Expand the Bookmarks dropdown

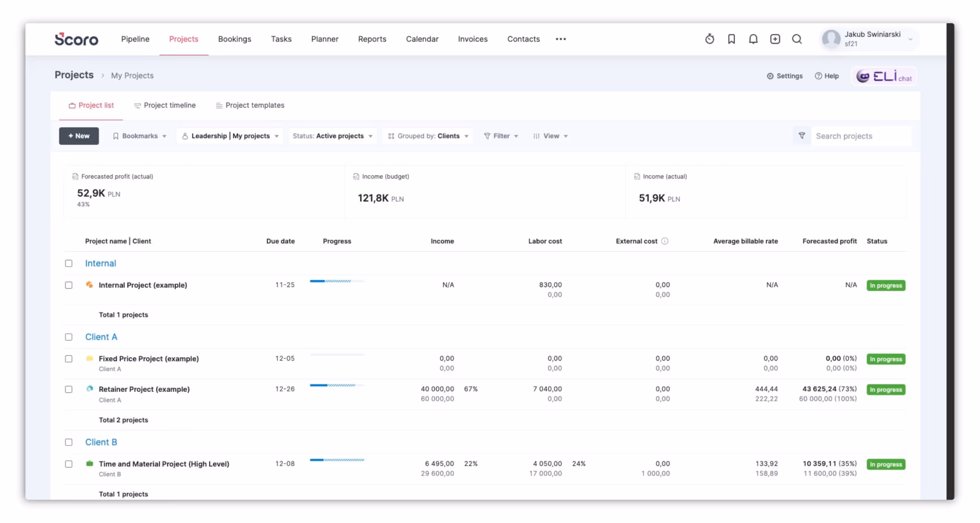tap(140, 136)
